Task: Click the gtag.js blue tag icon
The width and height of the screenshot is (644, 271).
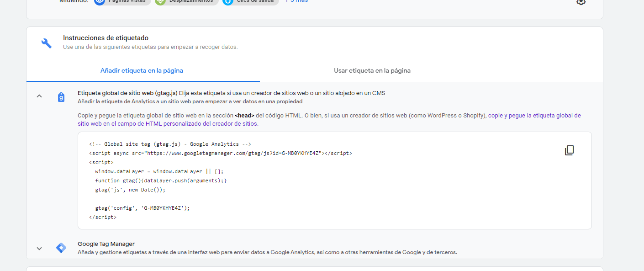Action: pos(61,97)
